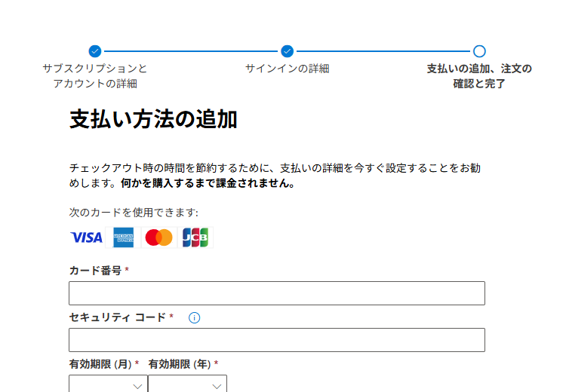
Task: Click the 支払い方法の追加 heading
Action: click(x=153, y=119)
